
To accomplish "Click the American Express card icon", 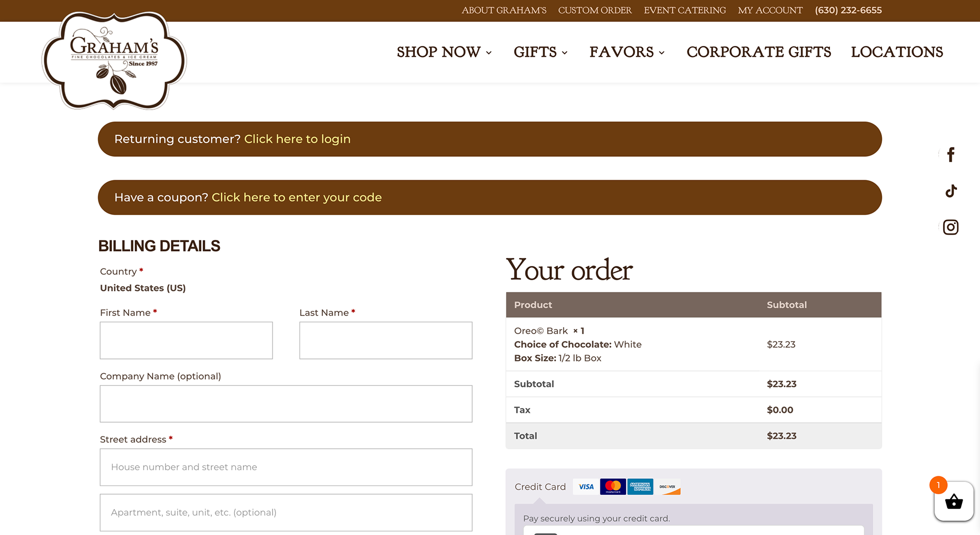I will (x=640, y=487).
